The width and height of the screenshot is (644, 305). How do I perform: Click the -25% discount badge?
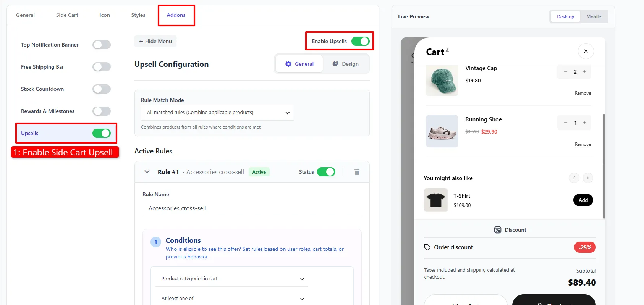[585, 247]
